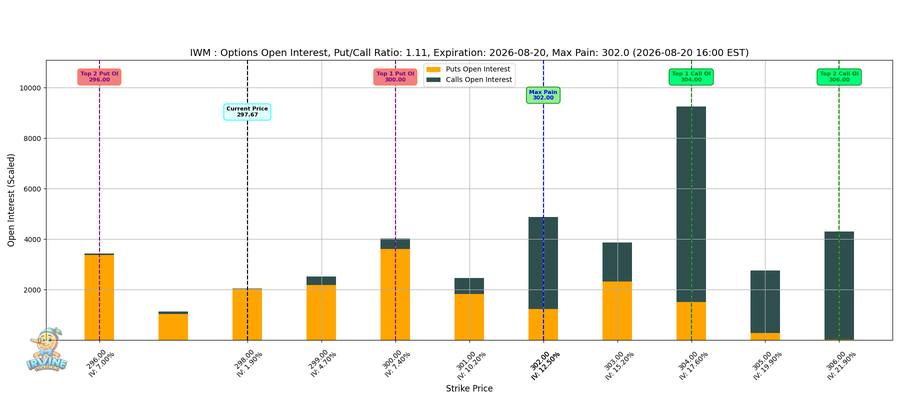Viewport: 900px width, 400px height.
Task: Click the orange puts bar at strike 296.00
Action: pos(99,297)
